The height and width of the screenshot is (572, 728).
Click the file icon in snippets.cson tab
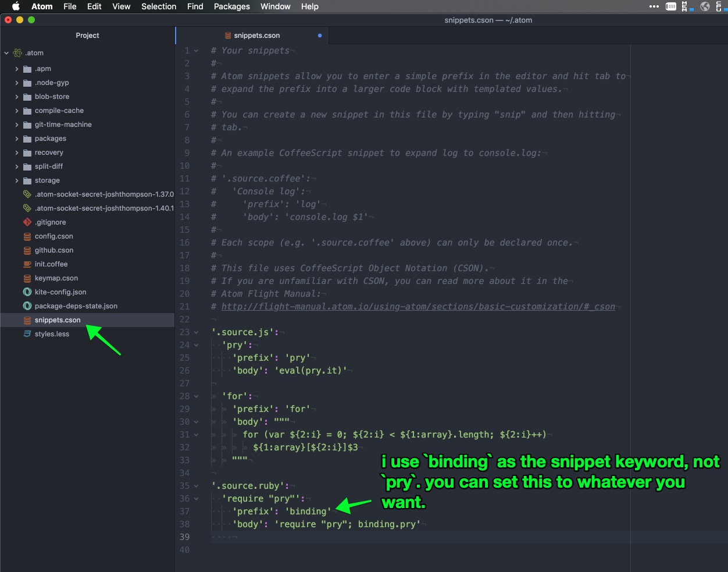click(228, 35)
